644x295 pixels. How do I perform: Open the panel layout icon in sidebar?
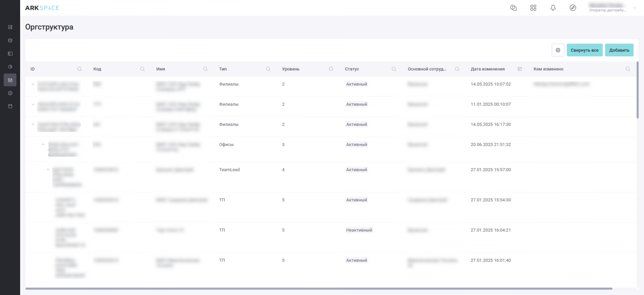tap(10, 54)
